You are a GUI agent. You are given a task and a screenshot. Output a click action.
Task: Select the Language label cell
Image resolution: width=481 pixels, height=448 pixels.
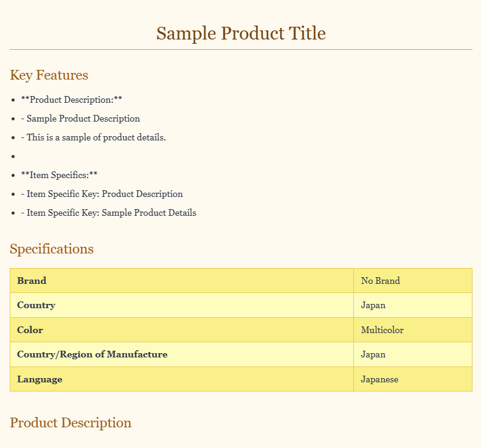pyautogui.click(x=40, y=379)
